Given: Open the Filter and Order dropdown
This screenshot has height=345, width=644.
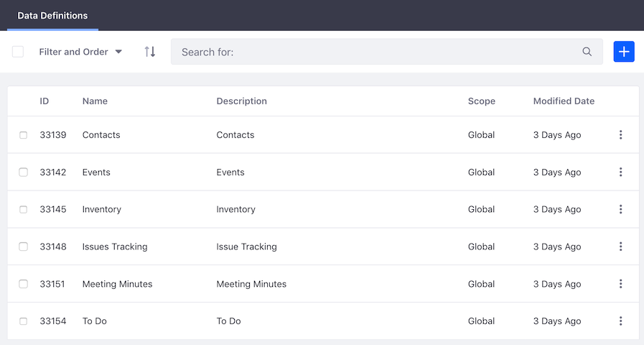Looking at the screenshot, I should click(80, 52).
